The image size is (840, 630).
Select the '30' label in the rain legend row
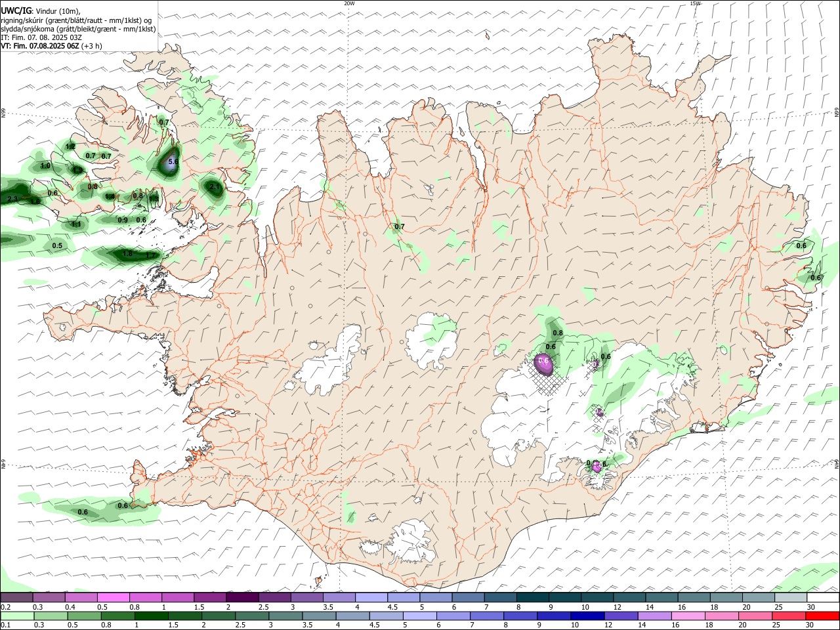809,625
